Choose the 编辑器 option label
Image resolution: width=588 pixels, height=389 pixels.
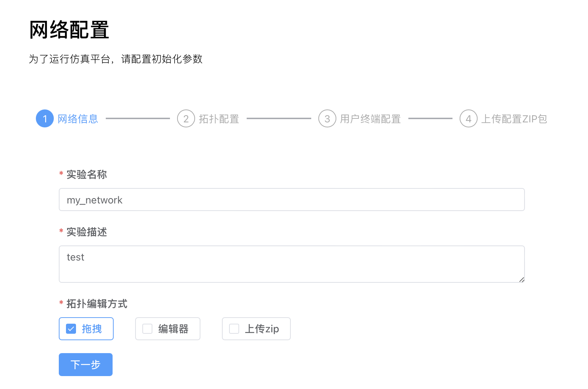pos(173,329)
